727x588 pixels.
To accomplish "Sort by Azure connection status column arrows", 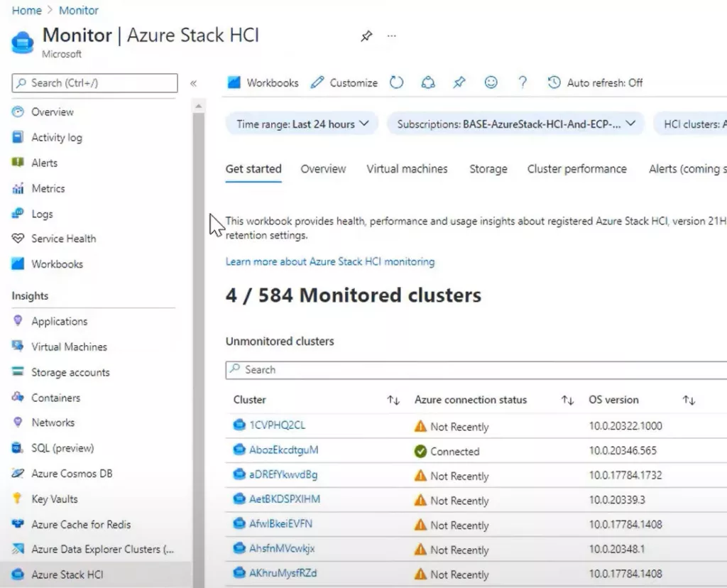I will click(567, 401).
